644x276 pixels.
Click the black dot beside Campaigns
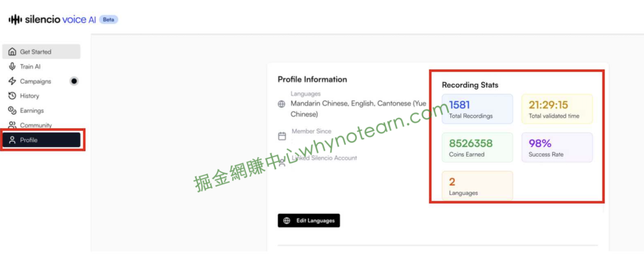[74, 81]
